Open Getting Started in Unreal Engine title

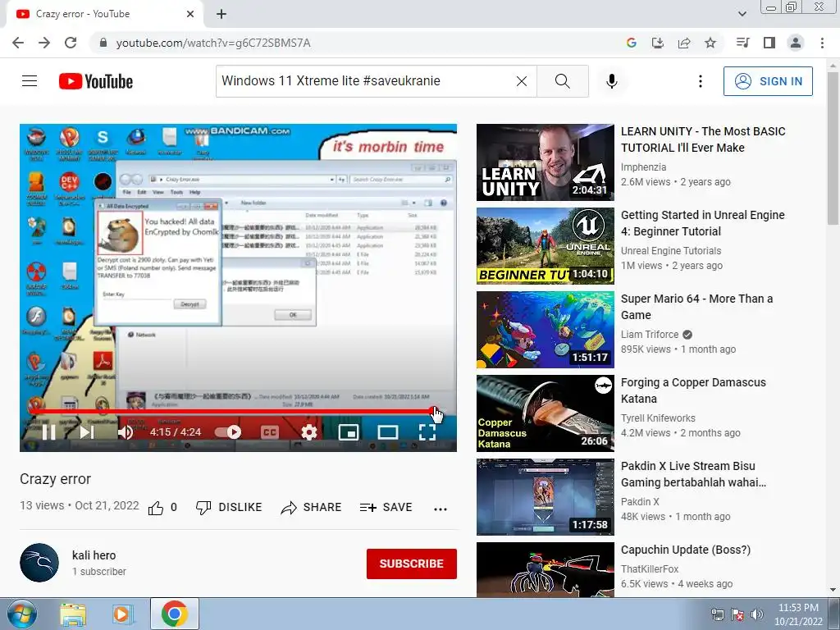[x=702, y=223]
